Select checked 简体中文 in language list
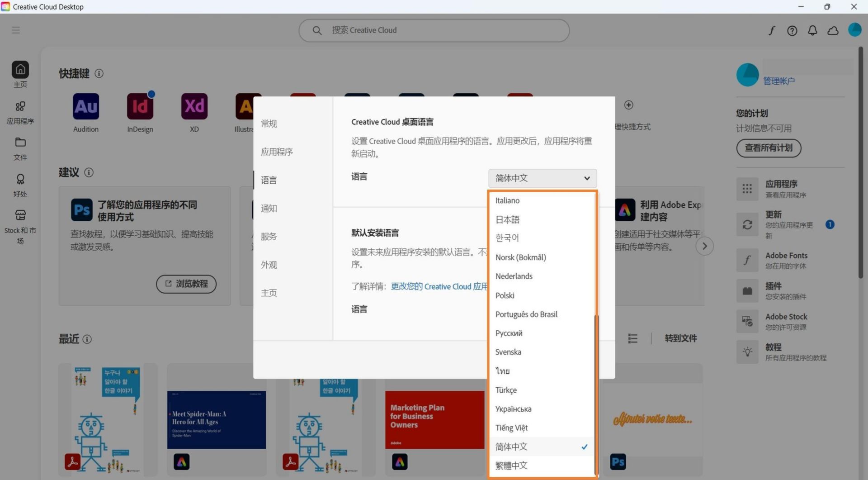This screenshot has width=868, height=480. click(x=542, y=447)
